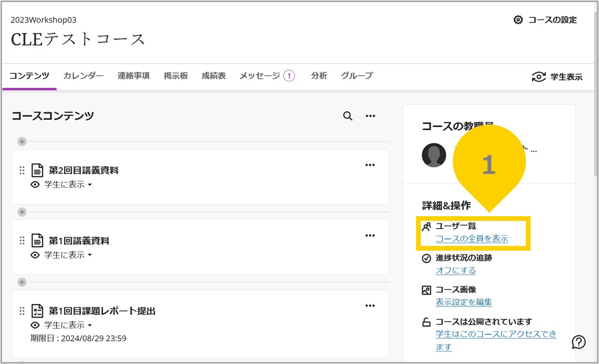Add content below 第1回講義資料 plus icon

pyautogui.click(x=22, y=283)
